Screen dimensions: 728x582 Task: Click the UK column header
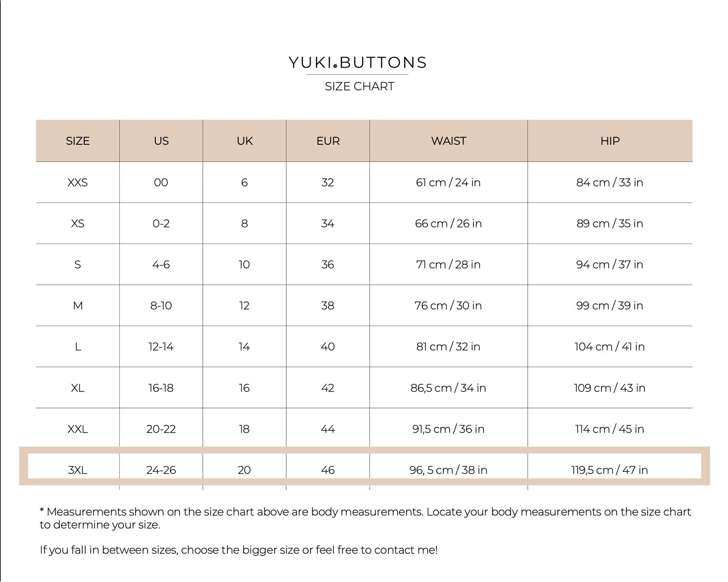[245, 141]
